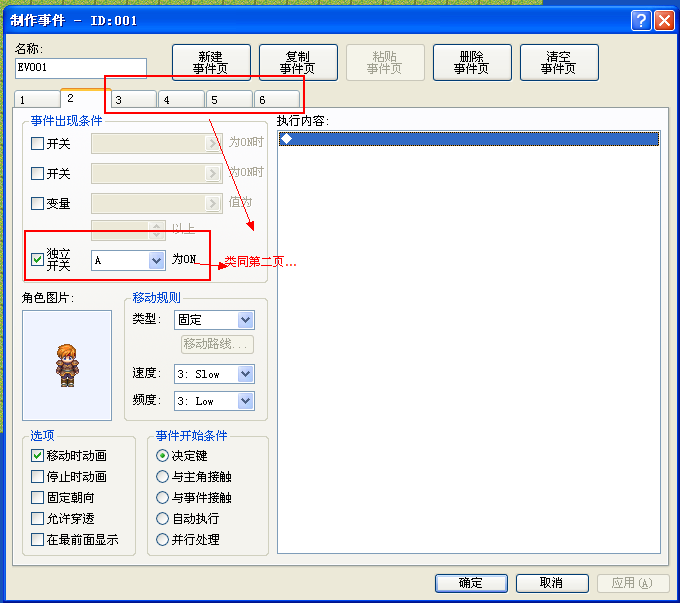The width and height of the screenshot is (680, 603).
Task: Click 新建事件页 button
Action: tap(211, 62)
